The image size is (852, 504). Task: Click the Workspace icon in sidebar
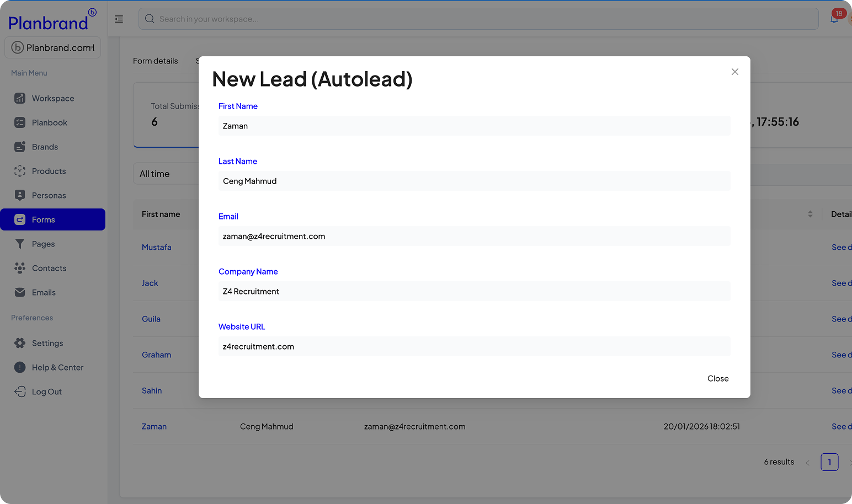20,98
